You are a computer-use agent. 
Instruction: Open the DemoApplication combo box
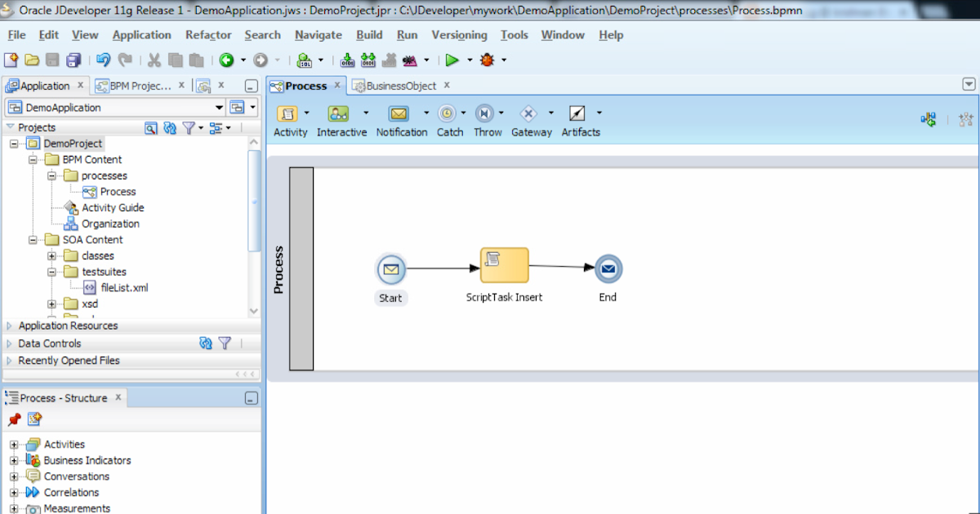click(115, 108)
